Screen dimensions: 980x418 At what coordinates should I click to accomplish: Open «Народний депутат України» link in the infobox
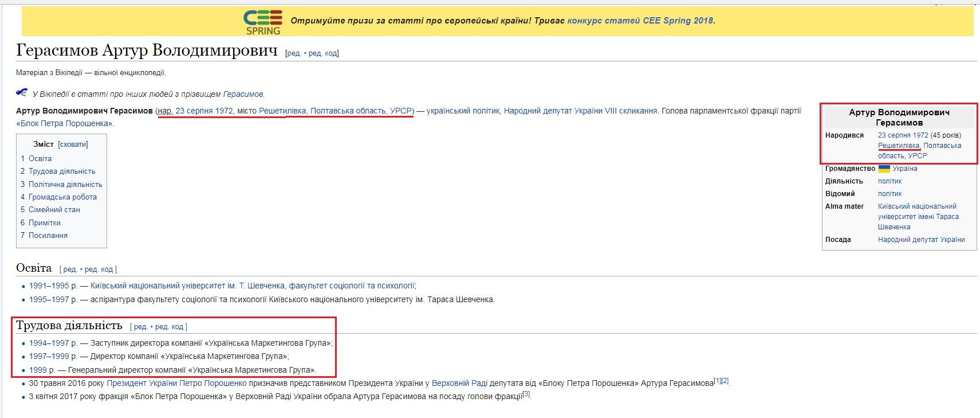921,240
